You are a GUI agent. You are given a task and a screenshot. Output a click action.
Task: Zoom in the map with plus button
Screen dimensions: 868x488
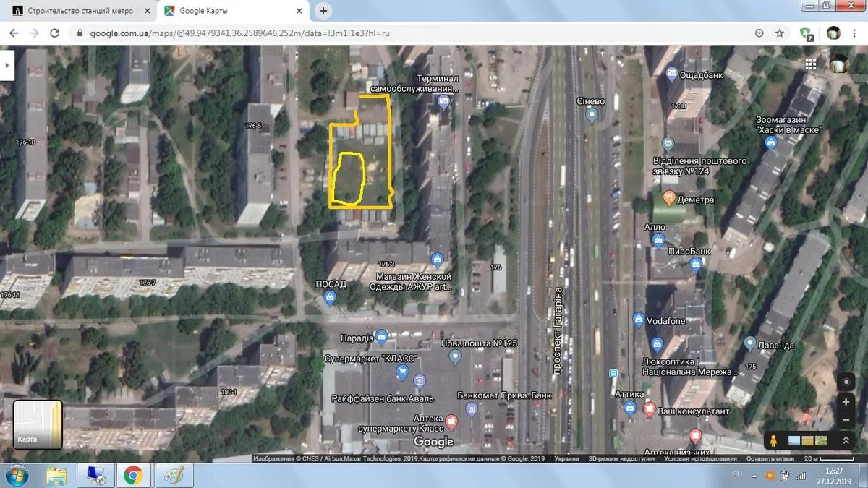click(x=846, y=402)
